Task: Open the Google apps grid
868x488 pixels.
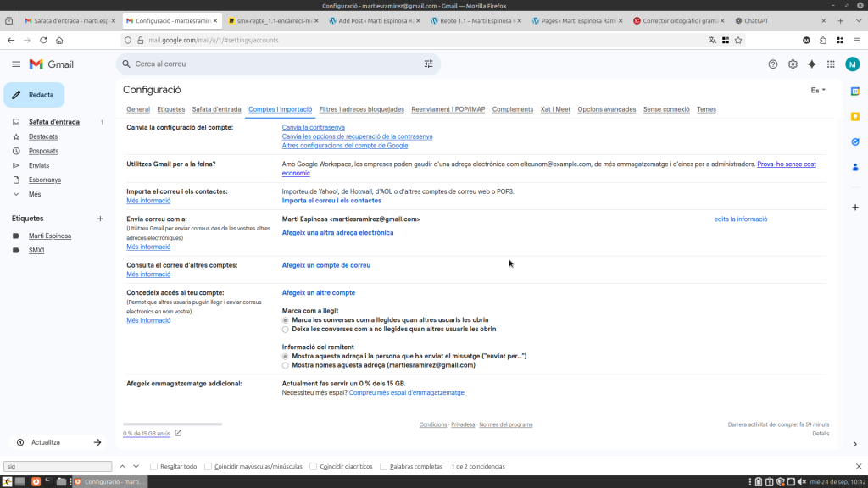Action: pos(831,64)
